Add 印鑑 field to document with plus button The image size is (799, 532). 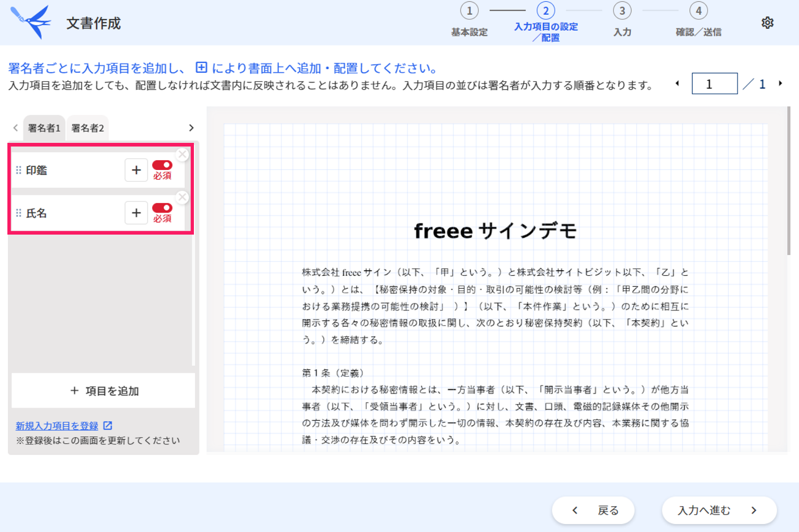click(x=136, y=170)
